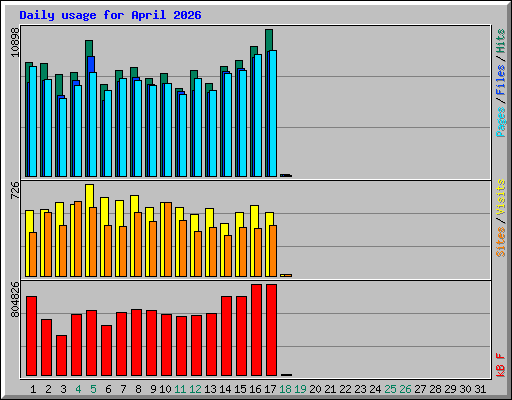Click the shortest red KB bar for day 3

point(61,355)
